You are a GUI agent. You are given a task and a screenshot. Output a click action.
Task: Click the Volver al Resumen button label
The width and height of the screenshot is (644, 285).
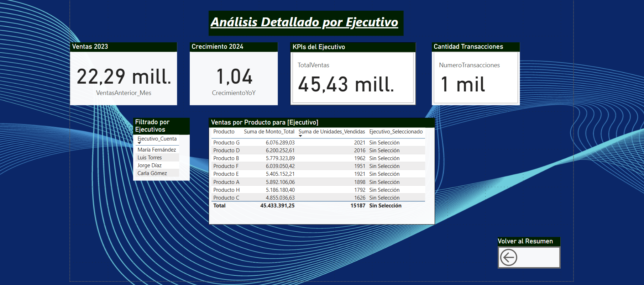(525, 241)
